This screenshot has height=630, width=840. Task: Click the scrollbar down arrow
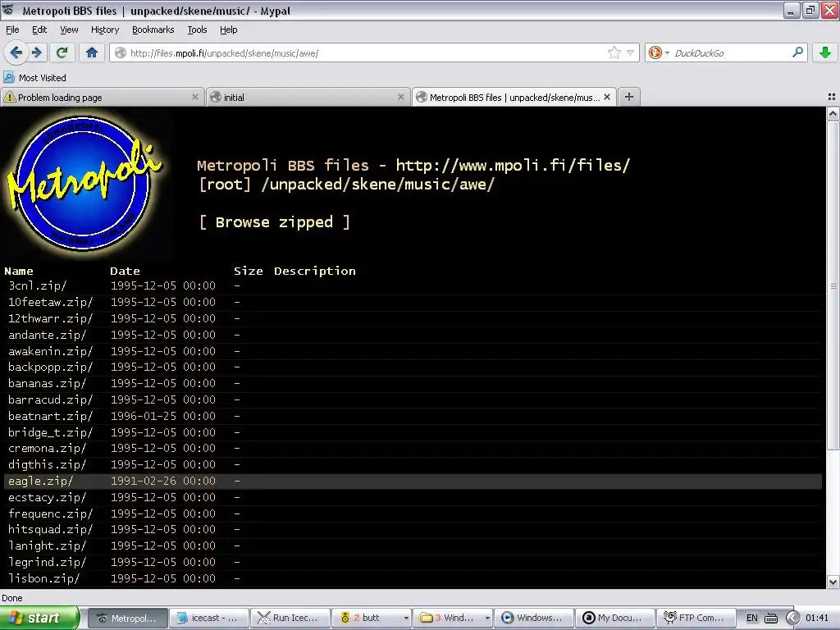click(833, 582)
